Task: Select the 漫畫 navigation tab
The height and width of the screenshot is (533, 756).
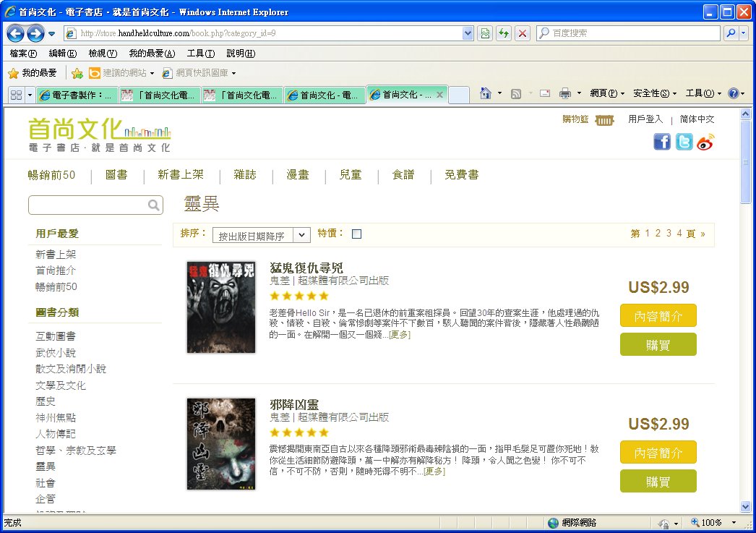Action: pos(298,175)
